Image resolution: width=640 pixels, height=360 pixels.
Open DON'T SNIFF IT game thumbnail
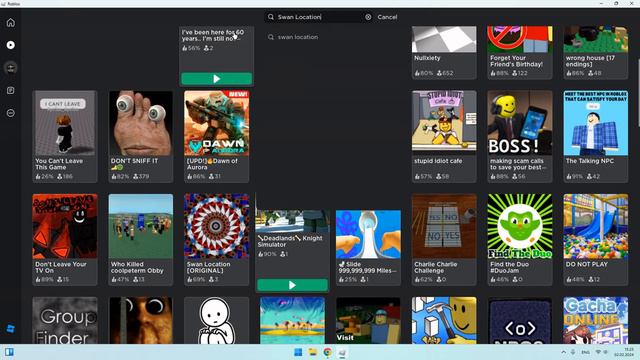pos(140,123)
